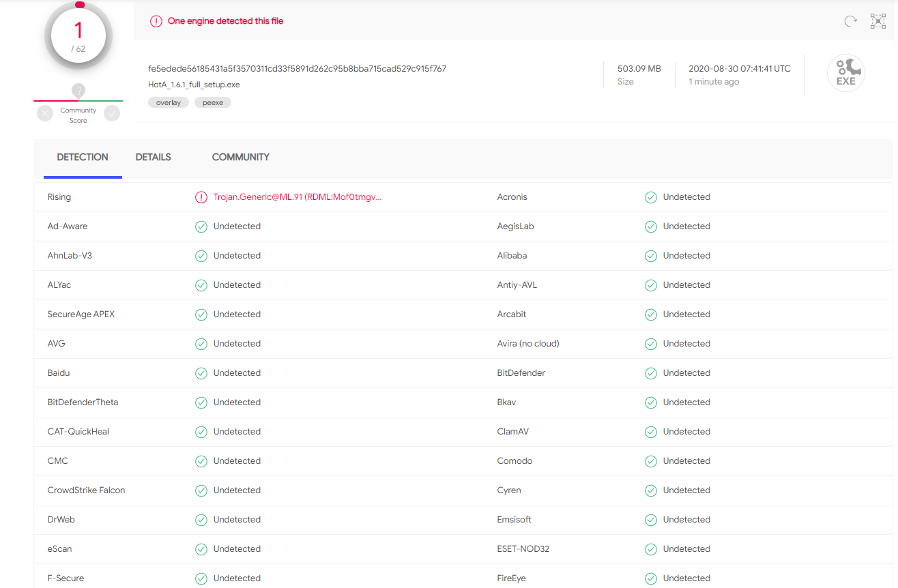
Task: Click the Rising engine name
Action: coord(59,197)
